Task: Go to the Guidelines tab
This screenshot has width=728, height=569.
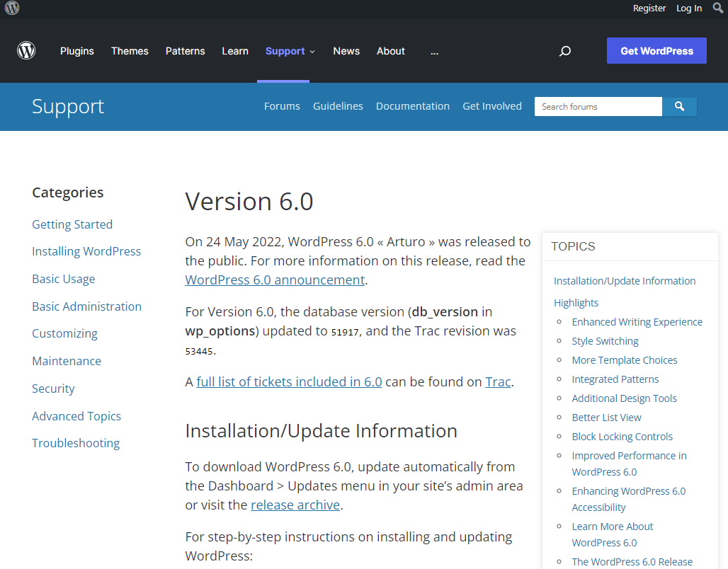Action: 338,106
